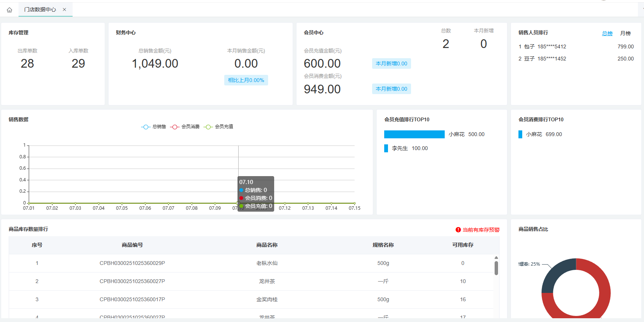
Task: Click the total sales amount 1,049.00
Action: pos(155,63)
